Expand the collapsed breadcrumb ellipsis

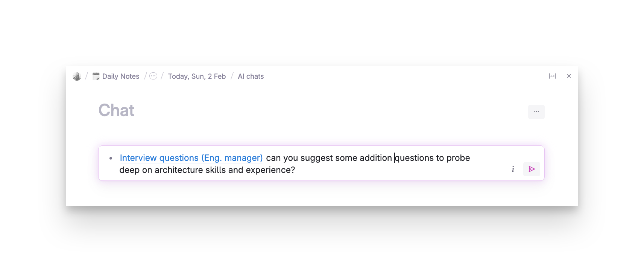(x=153, y=76)
